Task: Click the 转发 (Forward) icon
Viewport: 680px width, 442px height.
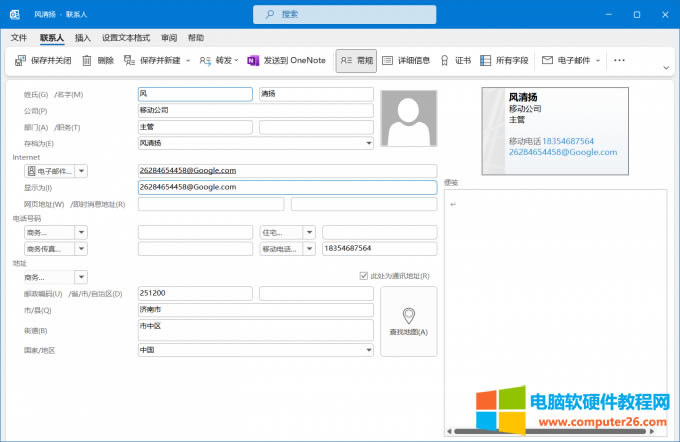Action: click(x=205, y=60)
